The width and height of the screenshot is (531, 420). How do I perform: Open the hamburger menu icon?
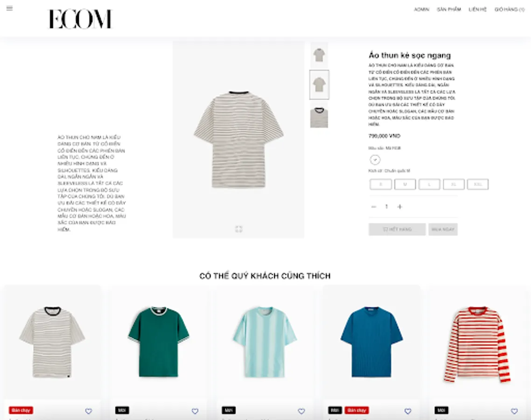click(x=9, y=8)
